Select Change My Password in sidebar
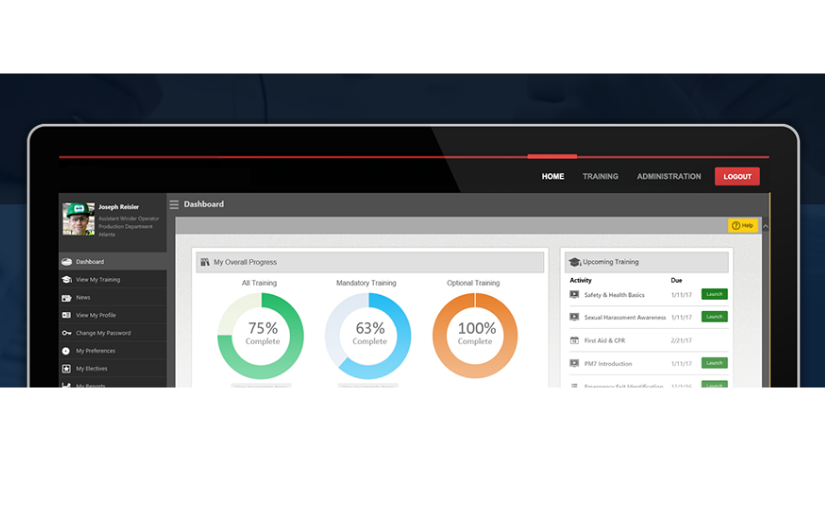The height and width of the screenshot is (525, 825). coord(113,333)
